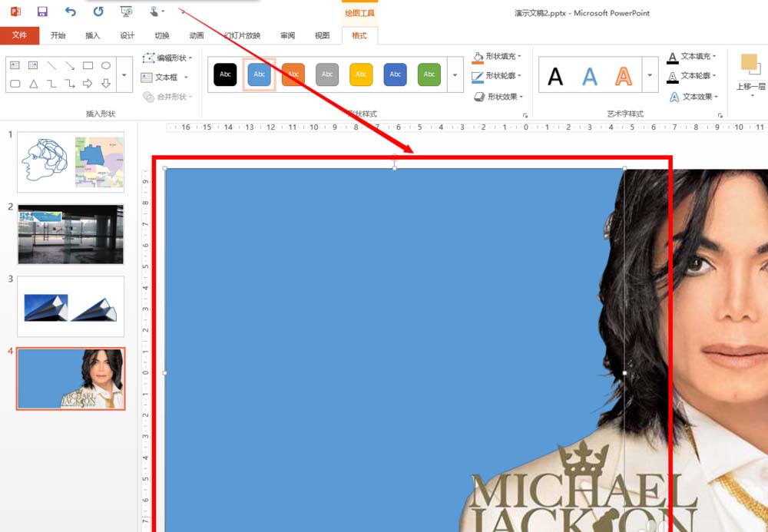Open the 文件 menu tab

(x=20, y=35)
